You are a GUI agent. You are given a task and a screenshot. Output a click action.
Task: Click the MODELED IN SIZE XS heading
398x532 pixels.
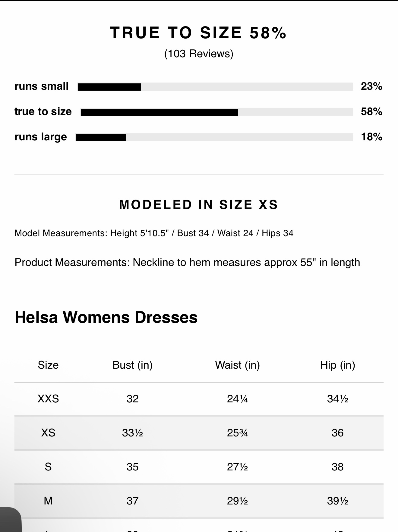[199, 205]
